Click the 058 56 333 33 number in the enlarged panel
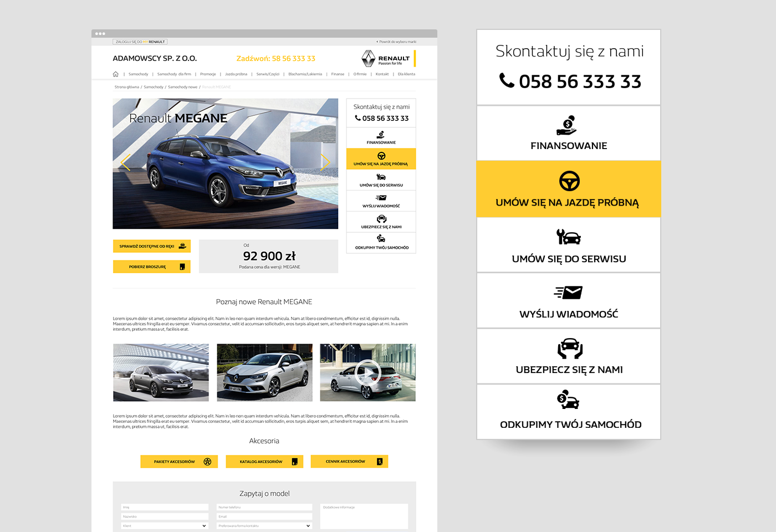776x532 pixels. point(580,81)
